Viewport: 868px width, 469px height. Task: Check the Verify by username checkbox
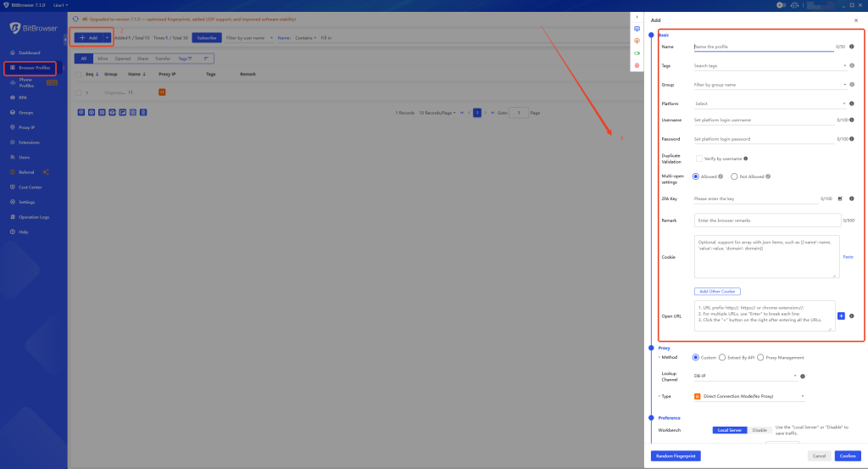click(x=698, y=159)
